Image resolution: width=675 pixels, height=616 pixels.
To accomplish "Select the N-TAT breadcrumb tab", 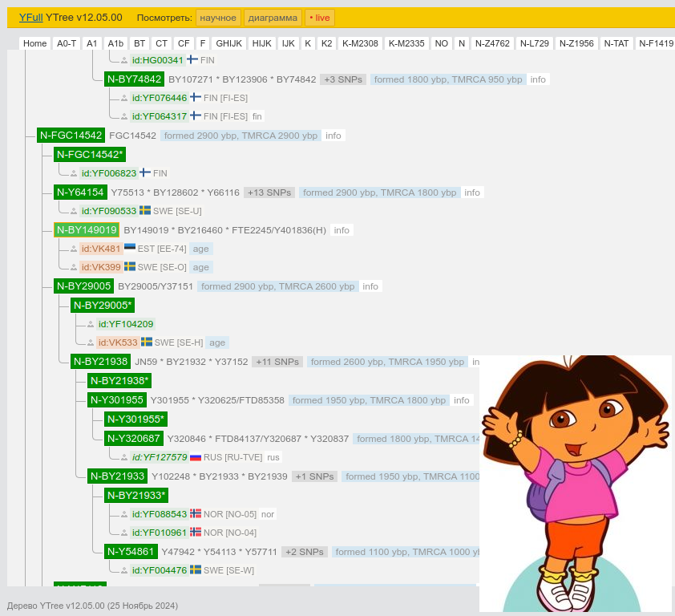I will 616,43.
